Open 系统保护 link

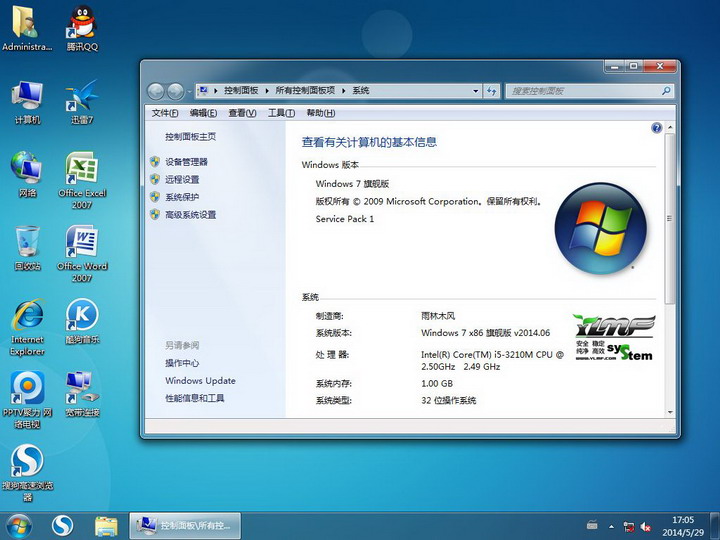pyautogui.click(x=182, y=197)
